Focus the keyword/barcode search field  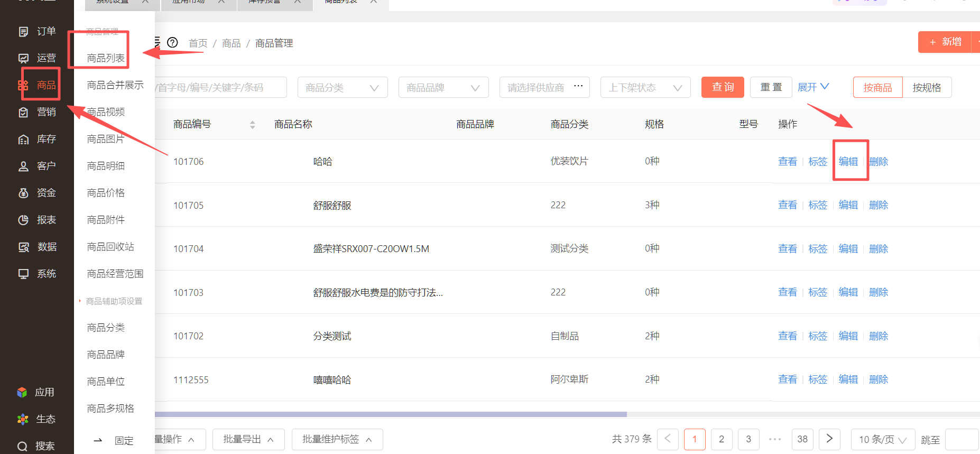(x=221, y=87)
